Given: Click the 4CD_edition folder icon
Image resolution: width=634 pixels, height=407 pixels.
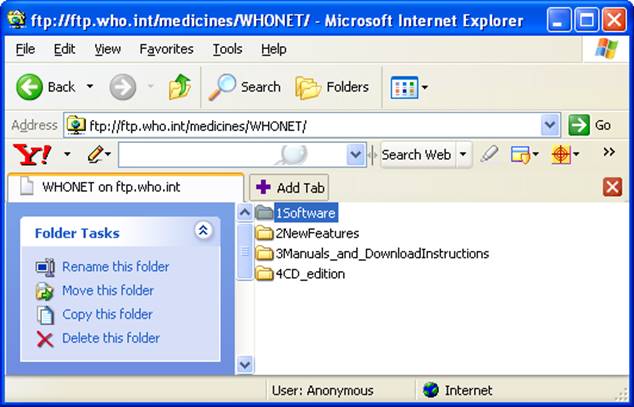Looking at the screenshot, I should coord(264,273).
